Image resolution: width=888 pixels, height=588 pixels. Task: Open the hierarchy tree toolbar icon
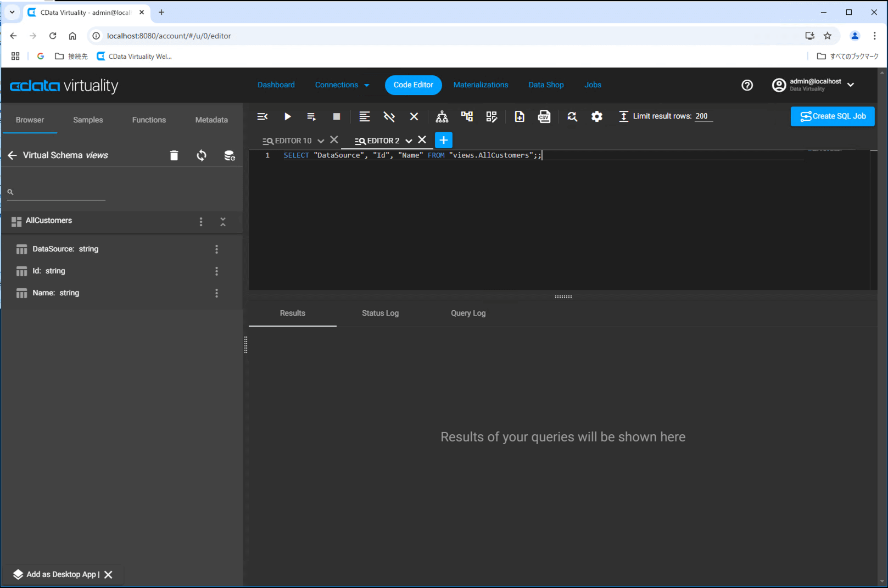442,116
